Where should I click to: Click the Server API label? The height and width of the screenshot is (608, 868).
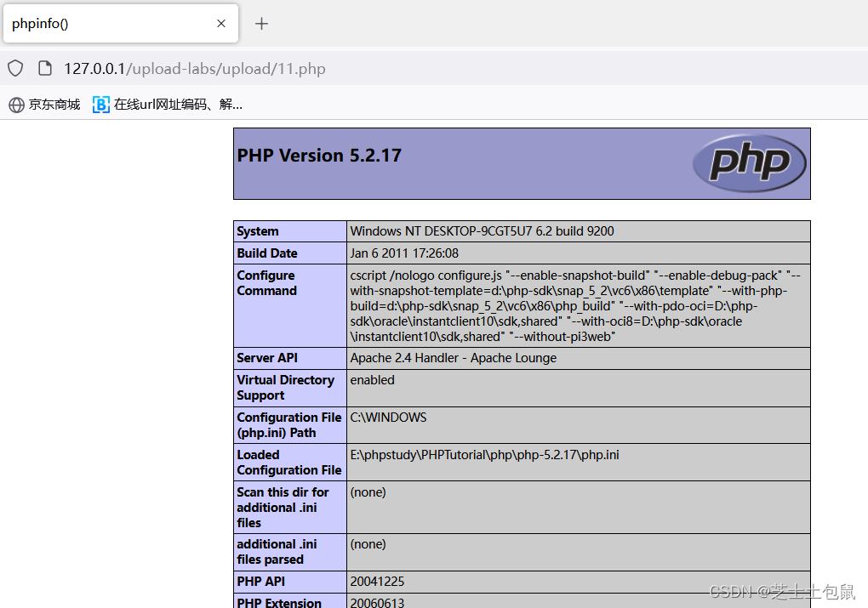pos(267,358)
